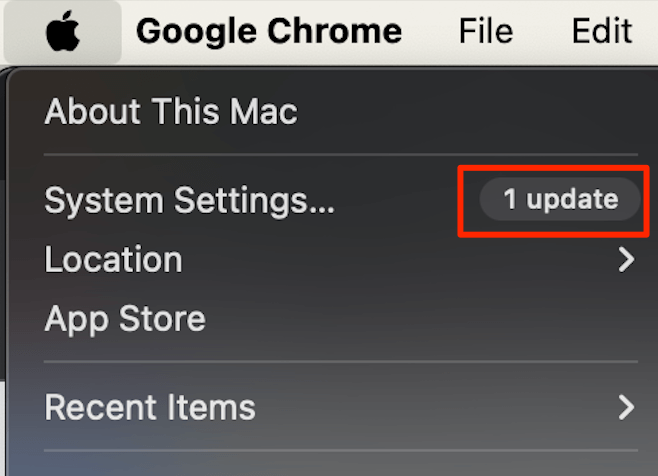Show the Location options via its arrow
The image size is (658, 476).
tap(626, 260)
